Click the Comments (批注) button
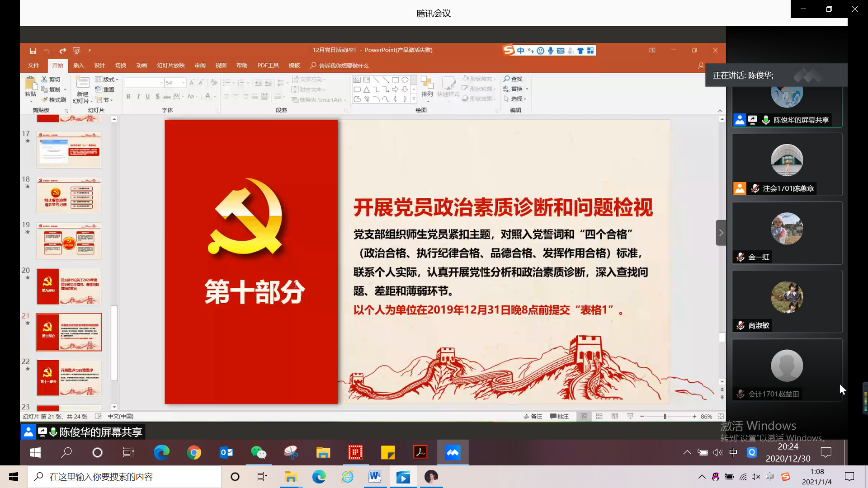 click(559, 417)
